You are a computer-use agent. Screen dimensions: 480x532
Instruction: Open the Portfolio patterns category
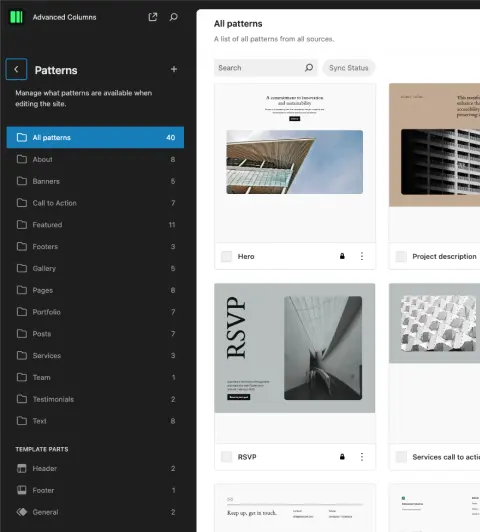(x=95, y=312)
